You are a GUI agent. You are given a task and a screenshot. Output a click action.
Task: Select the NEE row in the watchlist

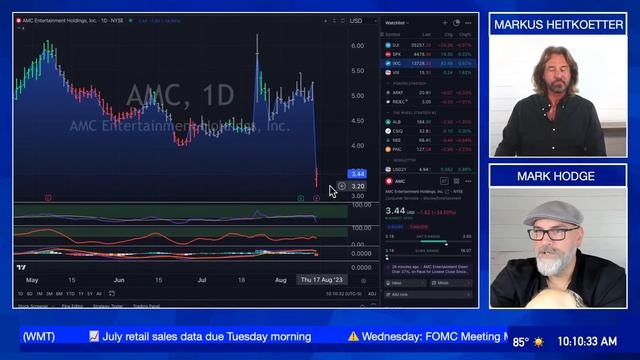coord(429,140)
